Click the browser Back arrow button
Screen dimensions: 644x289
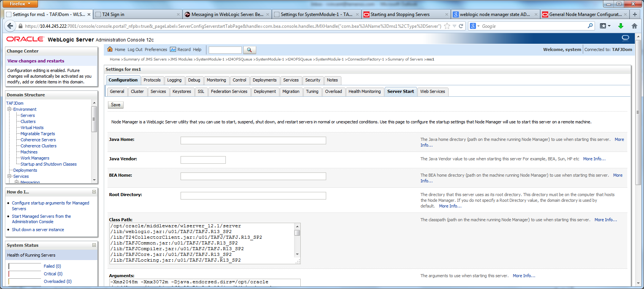[x=10, y=26]
